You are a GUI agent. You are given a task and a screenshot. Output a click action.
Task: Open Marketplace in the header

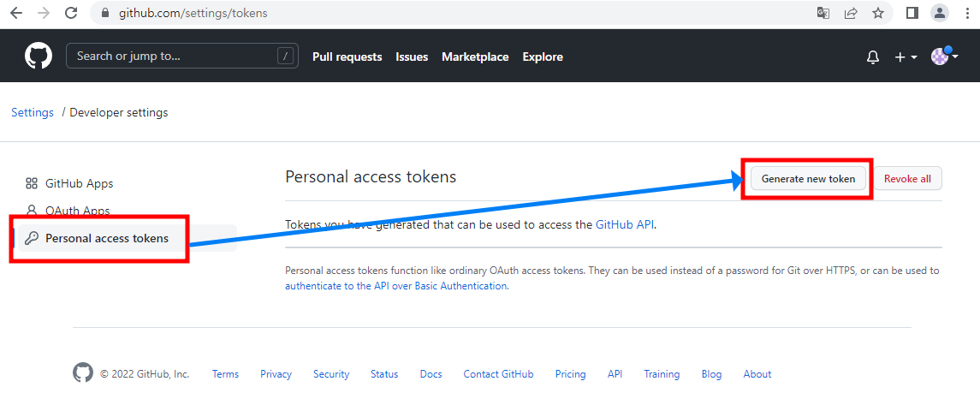(475, 57)
